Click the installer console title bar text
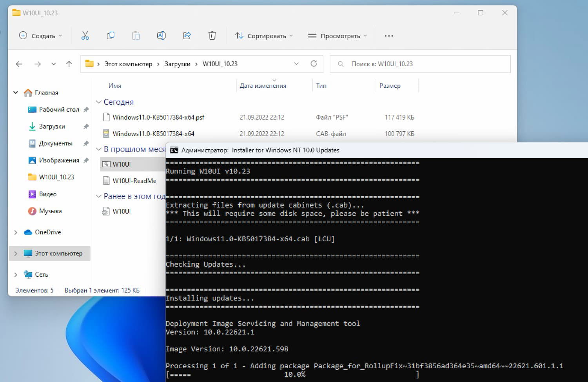This screenshot has height=382, width=588. tap(260, 150)
